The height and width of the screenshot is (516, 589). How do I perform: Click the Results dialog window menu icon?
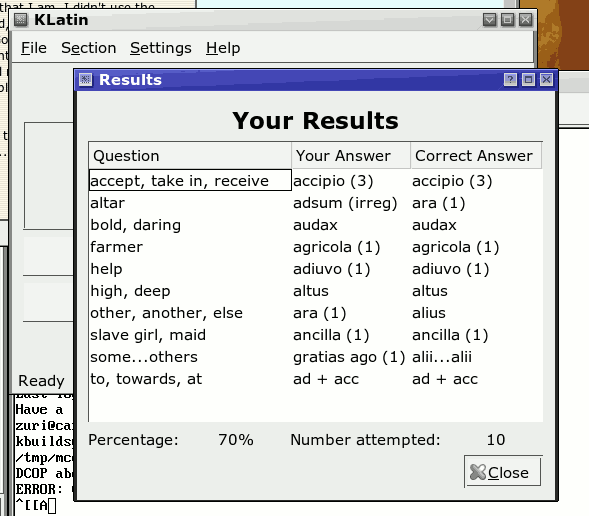point(86,80)
